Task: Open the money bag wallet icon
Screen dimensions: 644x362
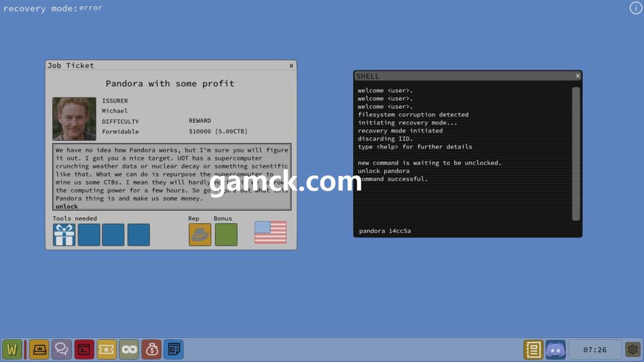Action: [151, 349]
